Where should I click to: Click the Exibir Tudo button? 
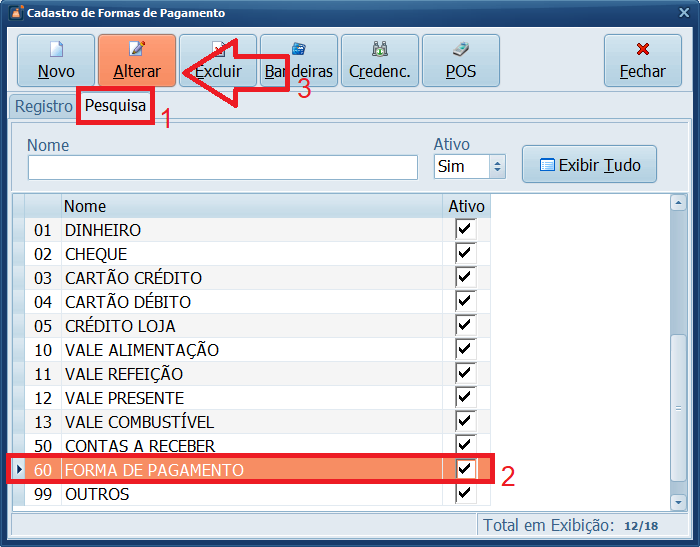coord(589,165)
